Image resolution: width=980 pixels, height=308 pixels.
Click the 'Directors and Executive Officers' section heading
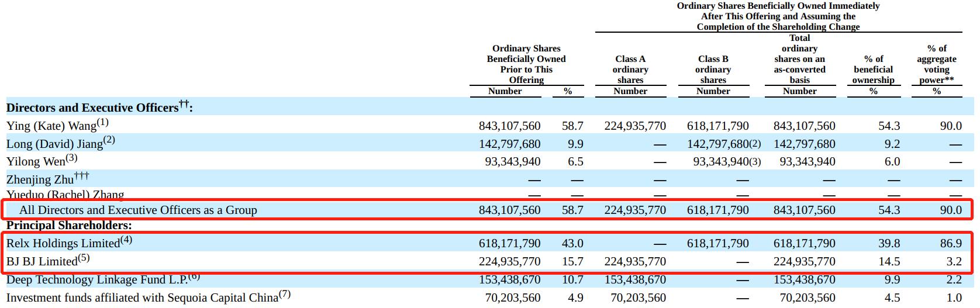[92, 108]
